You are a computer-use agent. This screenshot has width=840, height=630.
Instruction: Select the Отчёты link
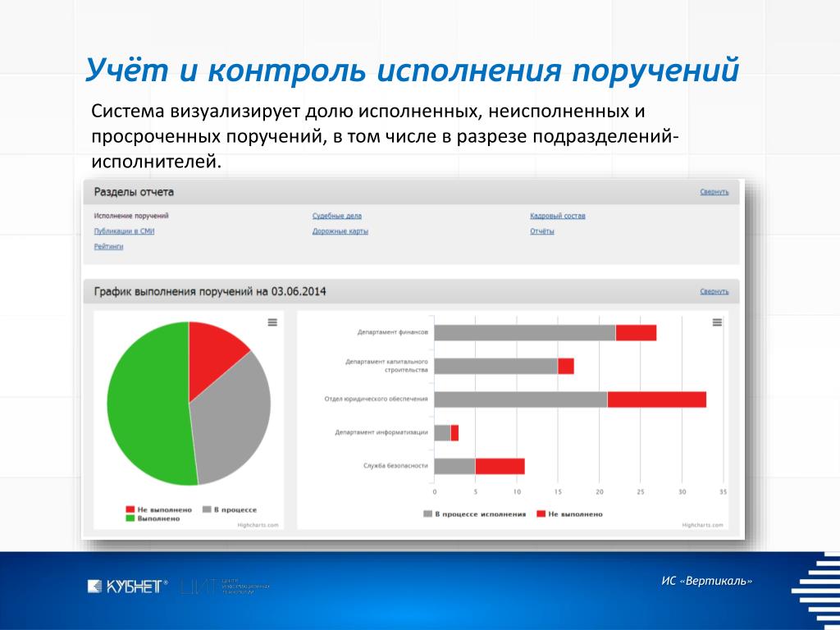pos(542,231)
